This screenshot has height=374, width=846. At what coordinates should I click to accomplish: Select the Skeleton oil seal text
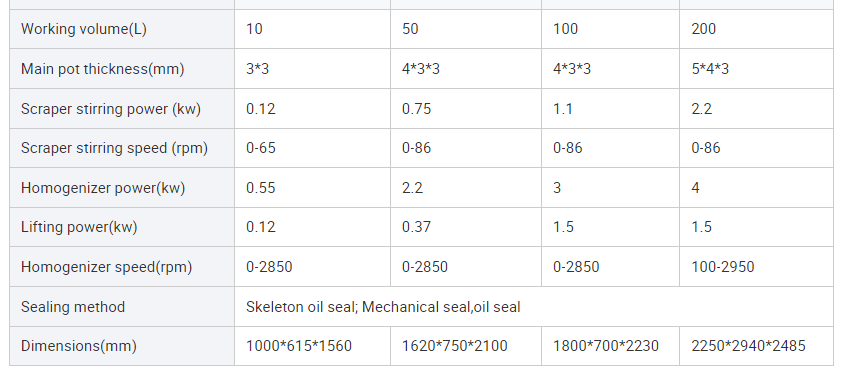coord(300,307)
